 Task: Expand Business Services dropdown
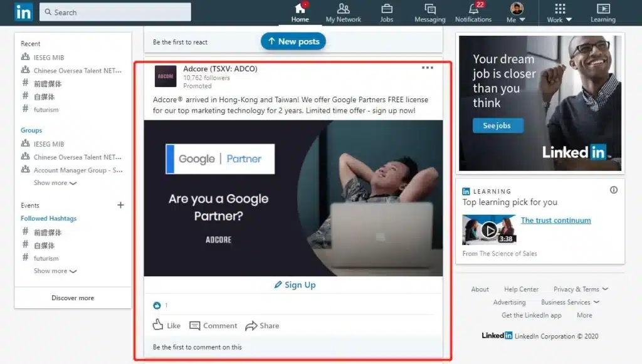570,302
